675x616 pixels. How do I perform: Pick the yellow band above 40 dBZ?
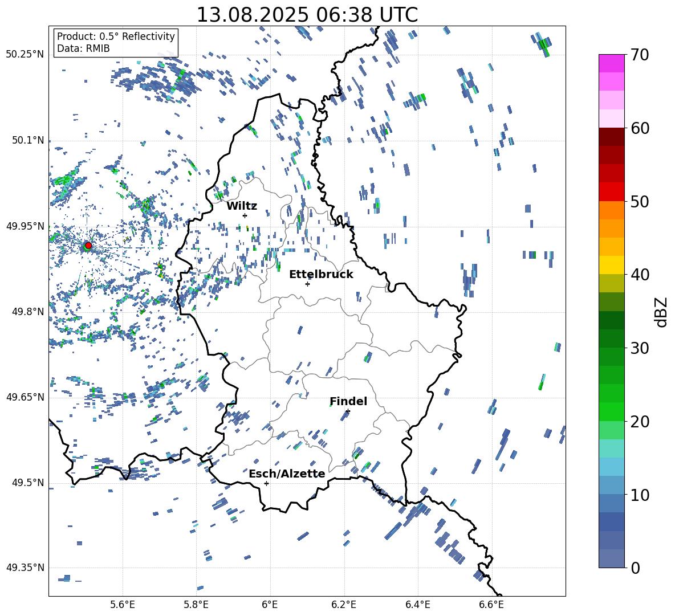tap(612, 265)
